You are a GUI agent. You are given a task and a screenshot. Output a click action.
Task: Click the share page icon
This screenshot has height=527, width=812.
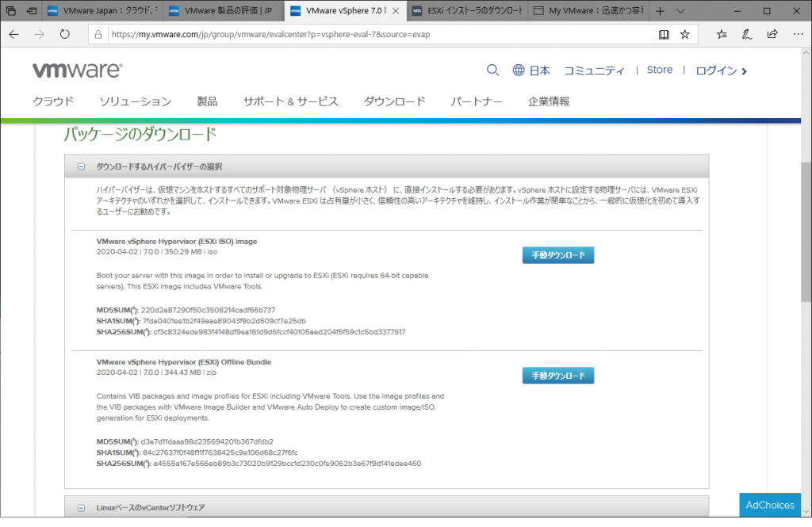772,34
